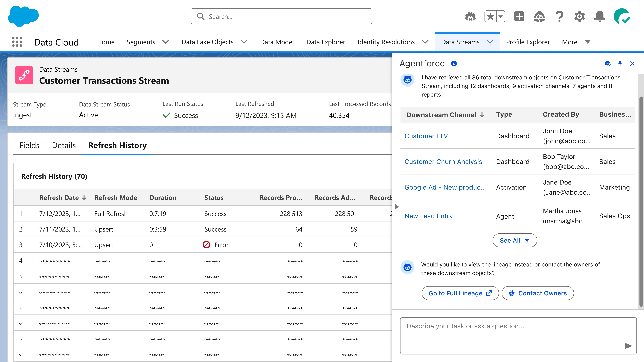Open the Setup gear menu
Screen dimensions: 644x362
tap(579, 16)
